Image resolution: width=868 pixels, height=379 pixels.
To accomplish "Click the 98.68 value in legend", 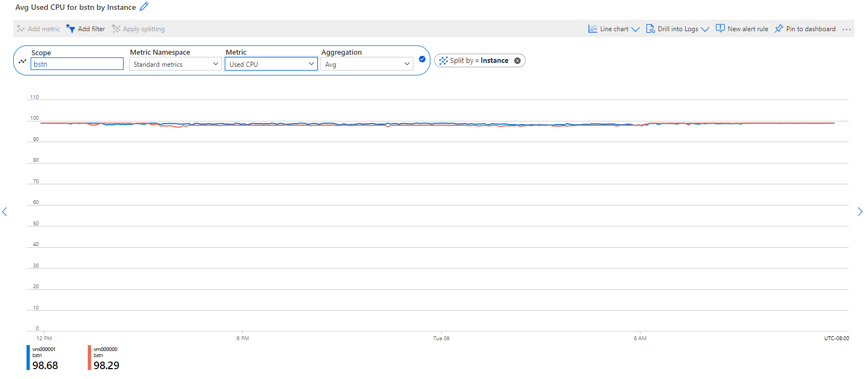I will click(x=45, y=365).
